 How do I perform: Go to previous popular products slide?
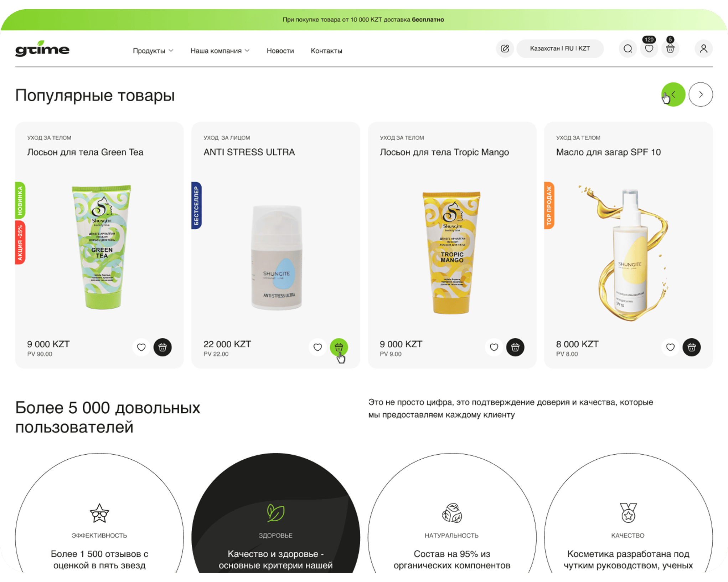(673, 95)
